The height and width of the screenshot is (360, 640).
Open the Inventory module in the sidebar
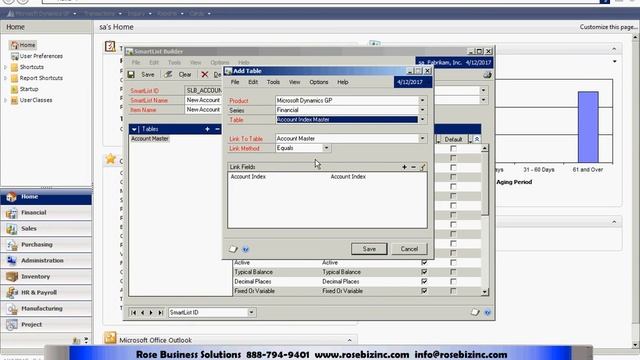pyautogui.click(x=46, y=276)
